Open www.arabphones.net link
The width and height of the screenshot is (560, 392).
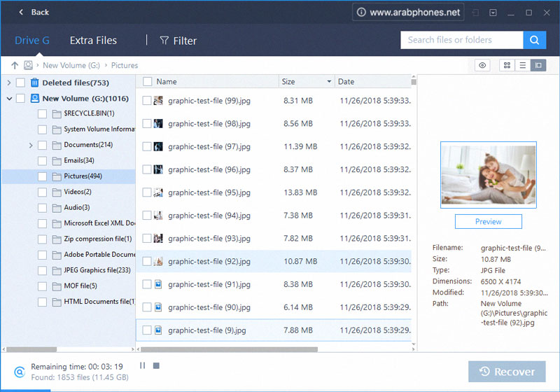[x=414, y=12]
